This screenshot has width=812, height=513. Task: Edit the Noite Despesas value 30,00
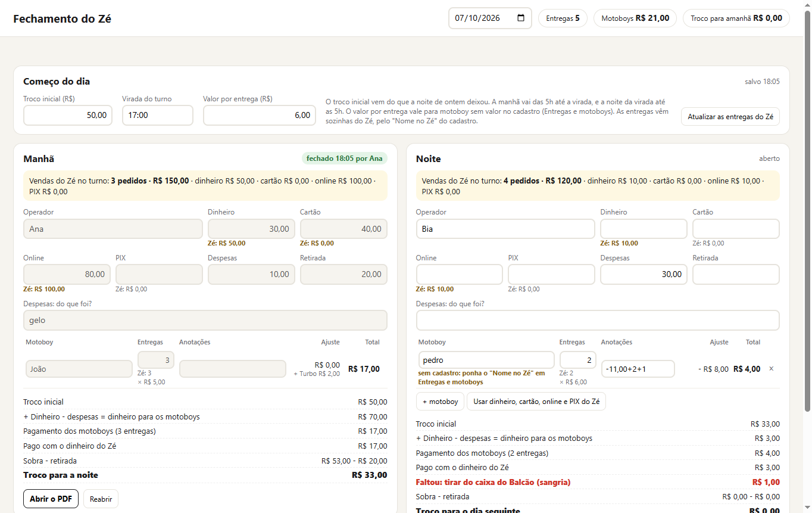coord(644,275)
